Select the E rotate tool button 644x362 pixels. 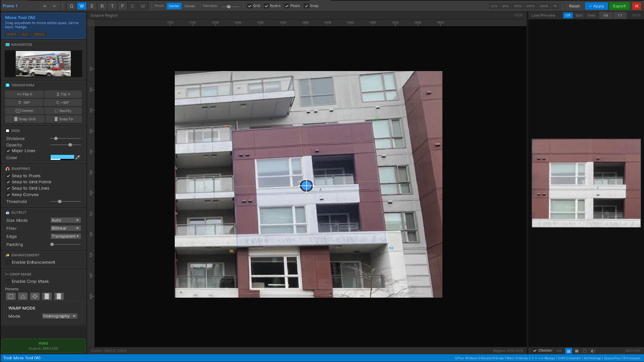pyautogui.click(x=92, y=6)
